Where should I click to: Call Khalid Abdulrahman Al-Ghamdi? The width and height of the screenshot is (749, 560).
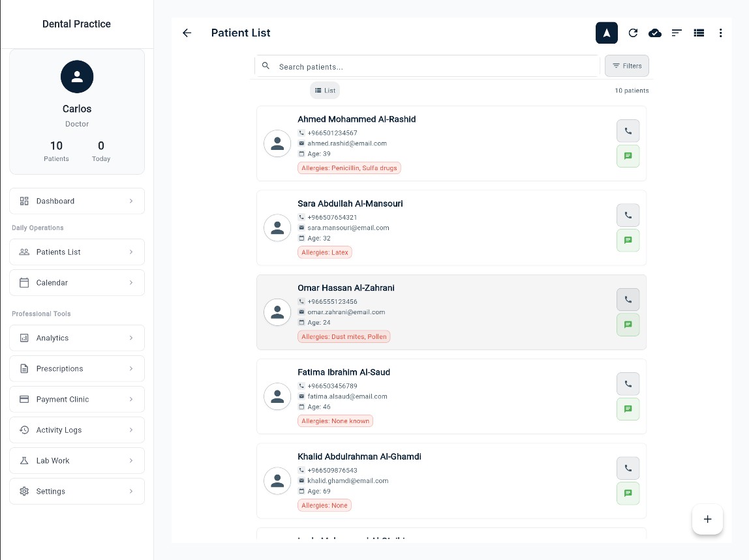[628, 468]
